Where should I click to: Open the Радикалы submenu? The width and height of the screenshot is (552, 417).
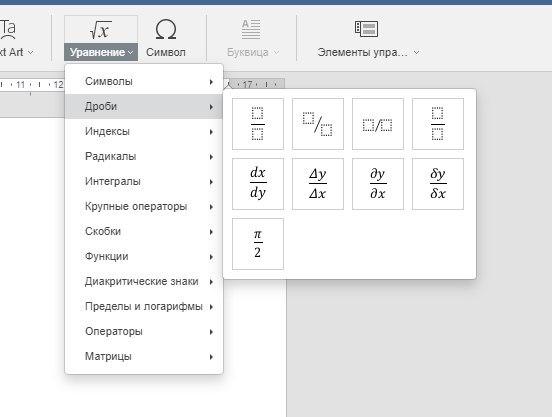[144, 156]
